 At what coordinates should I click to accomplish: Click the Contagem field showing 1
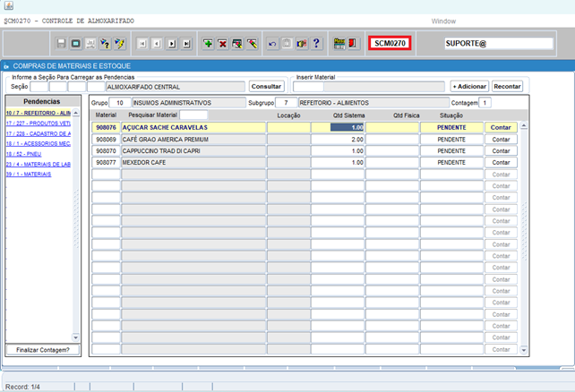click(x=485, y=103)
